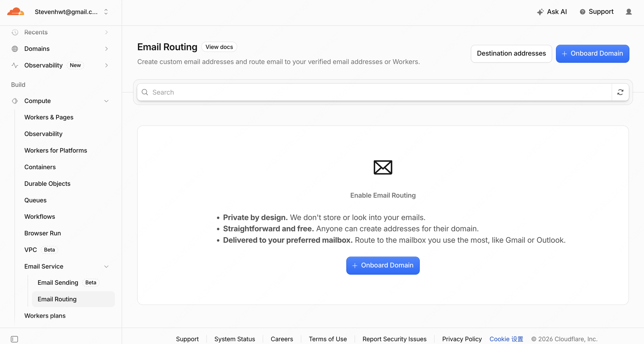Click the View docs button
Screen dimensions: 644x344
219,47
